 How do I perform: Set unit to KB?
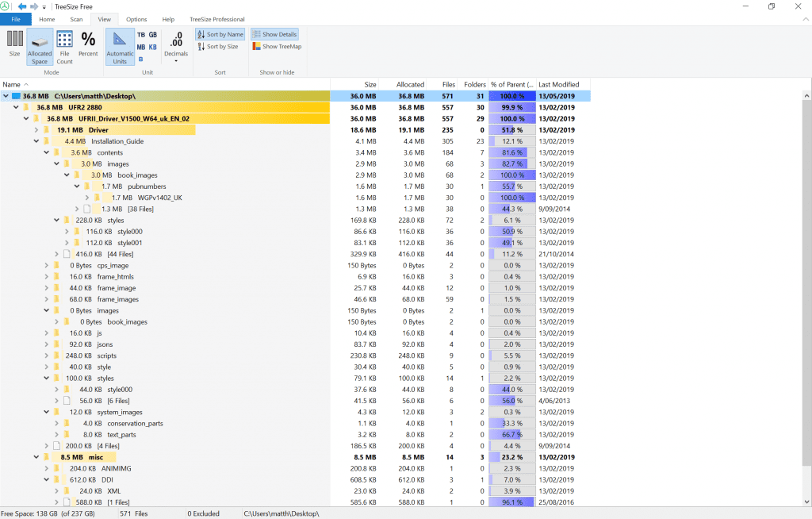coord(153,47)
